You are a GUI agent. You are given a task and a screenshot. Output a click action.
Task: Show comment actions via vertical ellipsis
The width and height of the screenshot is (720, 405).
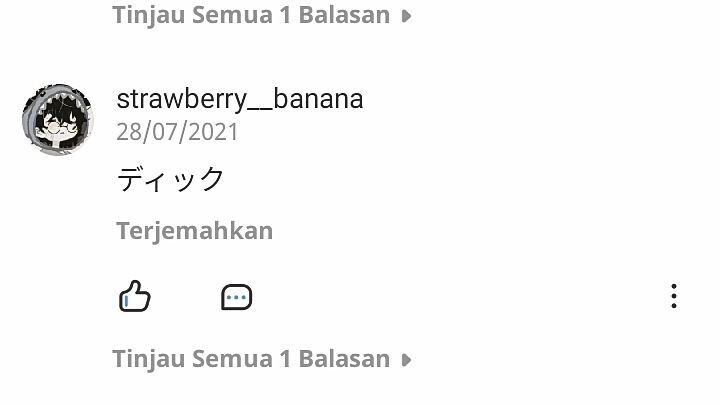pos(674,296)
